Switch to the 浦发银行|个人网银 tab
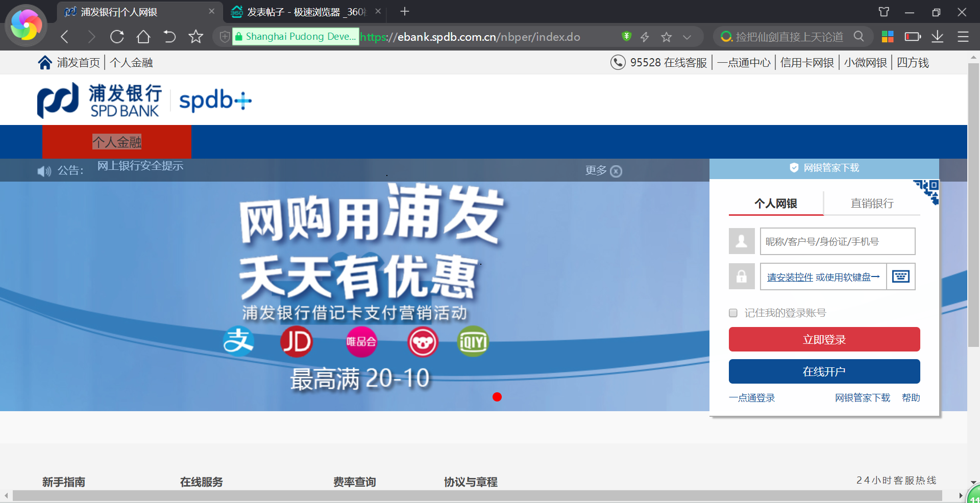 coord(139,12)
